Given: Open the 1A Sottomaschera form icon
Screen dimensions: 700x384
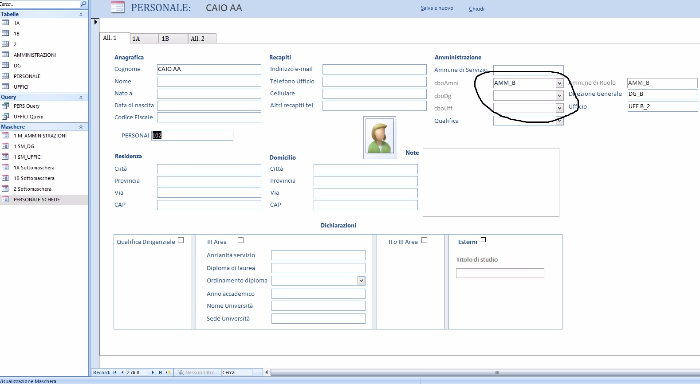Looking at the screenshot, I should (x=5, y=167).
